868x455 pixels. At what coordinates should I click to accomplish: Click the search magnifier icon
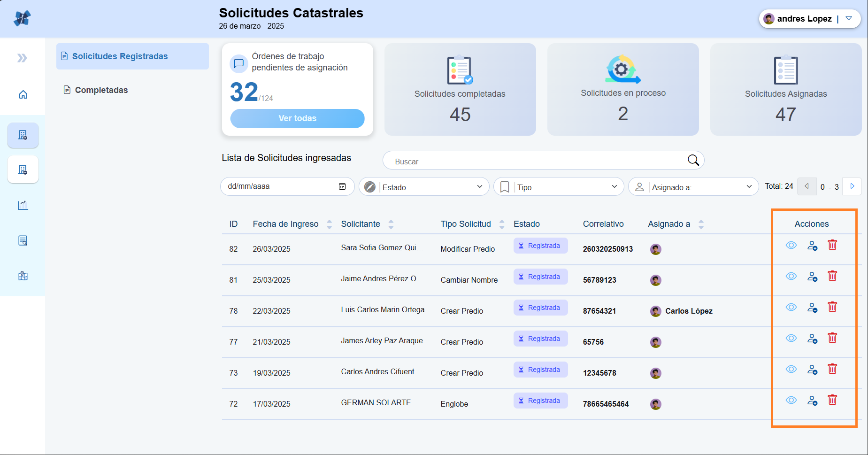[x=693, y=160]
